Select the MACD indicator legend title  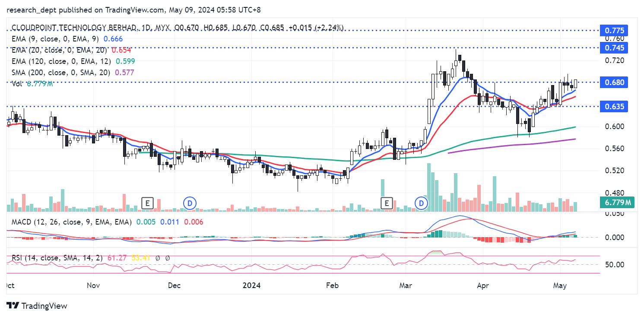pos(69,222)
